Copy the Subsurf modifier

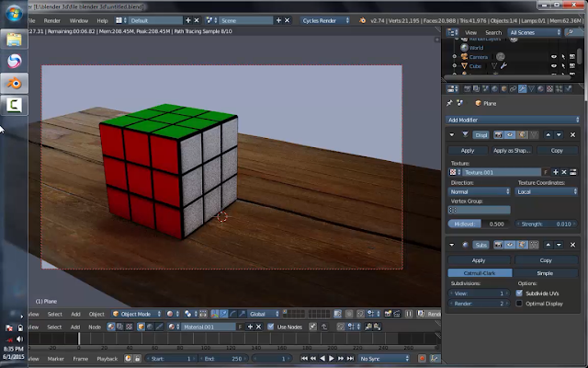[x=546, y=260]
